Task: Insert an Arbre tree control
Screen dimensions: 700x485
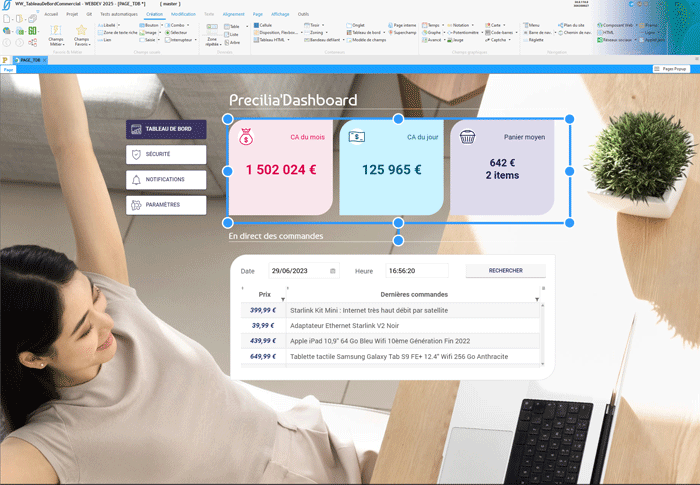Action: coord(232,42)
